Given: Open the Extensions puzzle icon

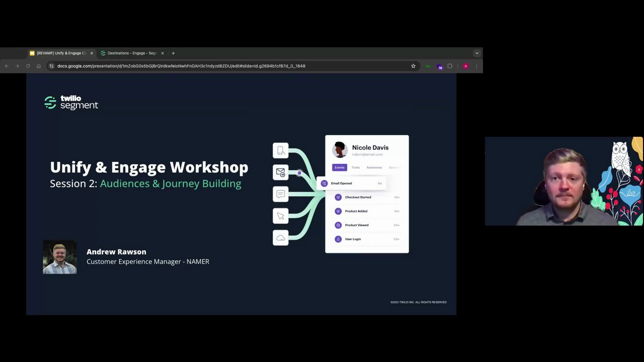Looking at the screenshot, I should coord(450,66).
